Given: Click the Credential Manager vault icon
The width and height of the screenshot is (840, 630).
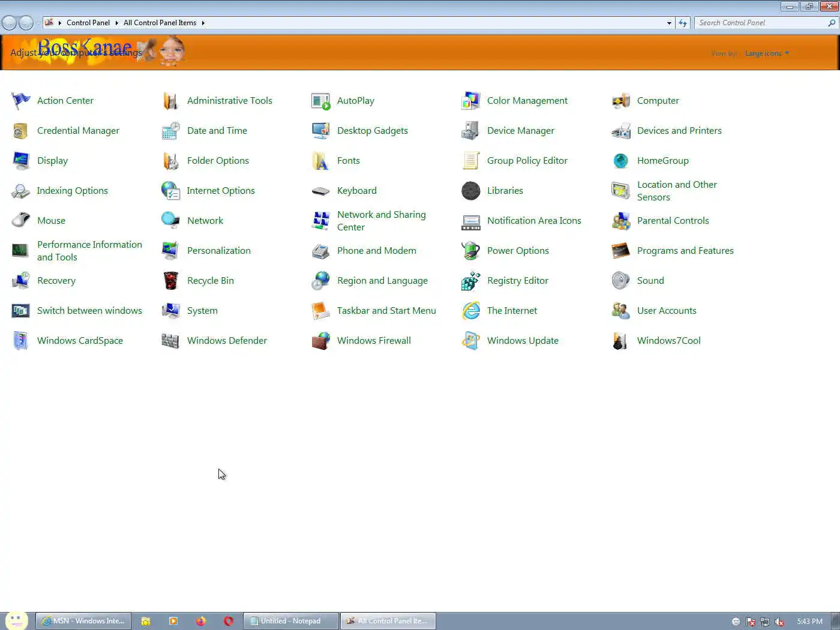Looking at the screenshot, I should (20, 131).
